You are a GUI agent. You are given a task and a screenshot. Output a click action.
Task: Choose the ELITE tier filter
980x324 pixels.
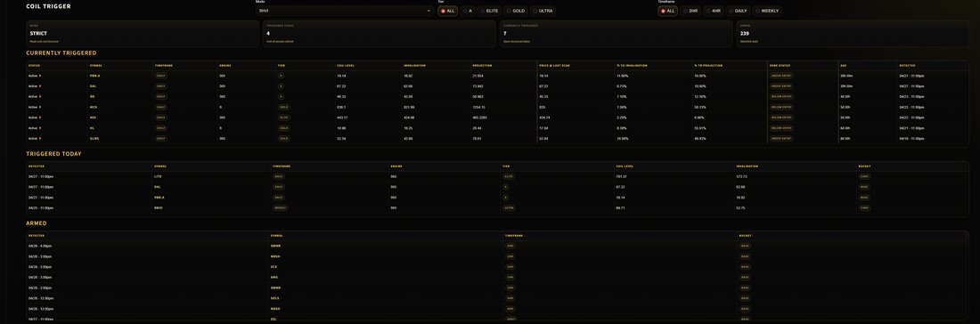489,11
